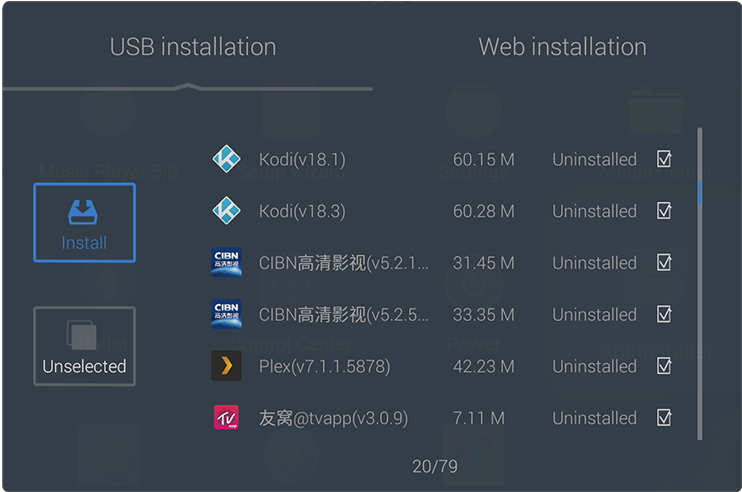Select the CIBN高清影视(v5.2.5...) entry name

point(344,315)
